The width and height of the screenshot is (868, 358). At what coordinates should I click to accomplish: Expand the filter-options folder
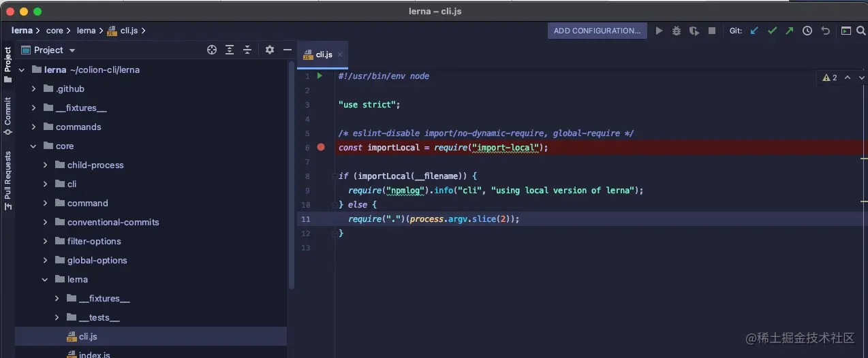pos(45,241)
